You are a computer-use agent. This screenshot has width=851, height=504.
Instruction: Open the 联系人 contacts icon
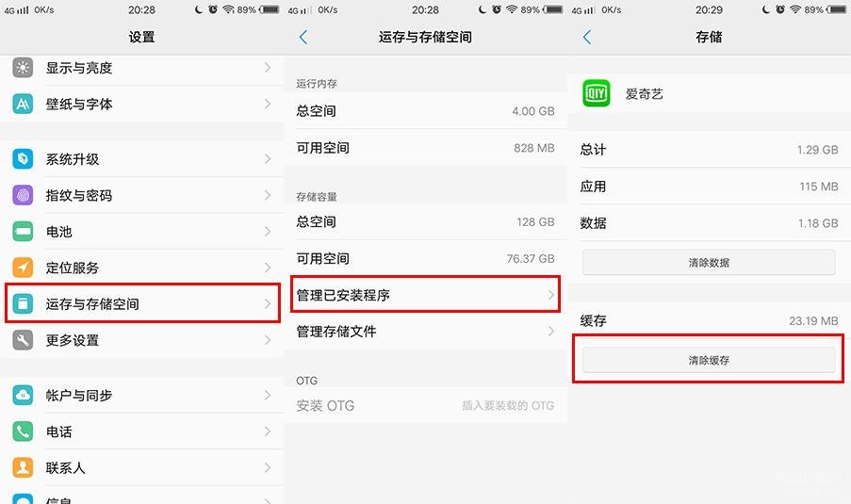[x=23, y=467]
